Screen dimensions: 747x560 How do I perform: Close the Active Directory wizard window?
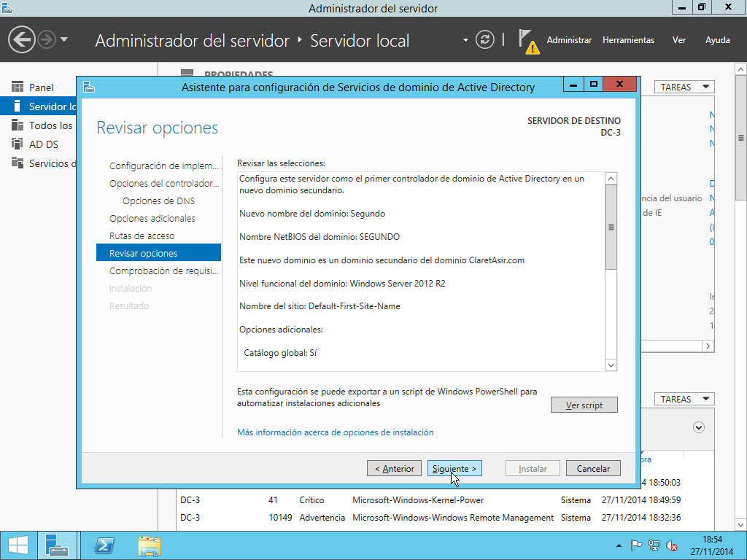619,85
